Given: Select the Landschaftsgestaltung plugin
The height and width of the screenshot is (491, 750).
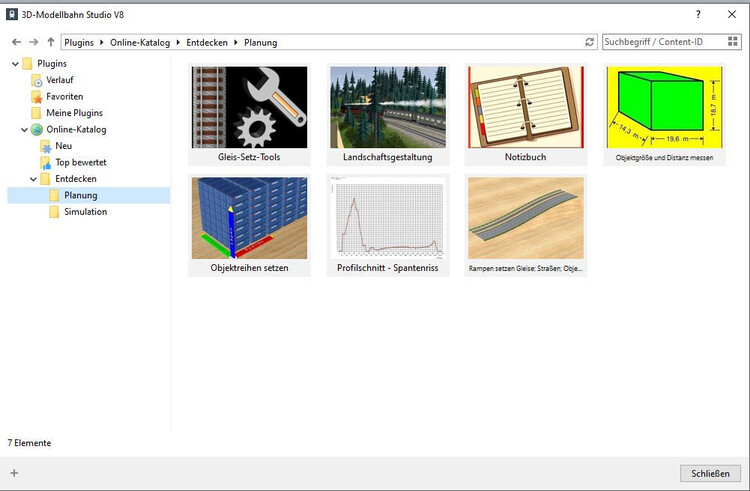Looking at the screenshot, I should pyautogui.click(x=387, y=107).
